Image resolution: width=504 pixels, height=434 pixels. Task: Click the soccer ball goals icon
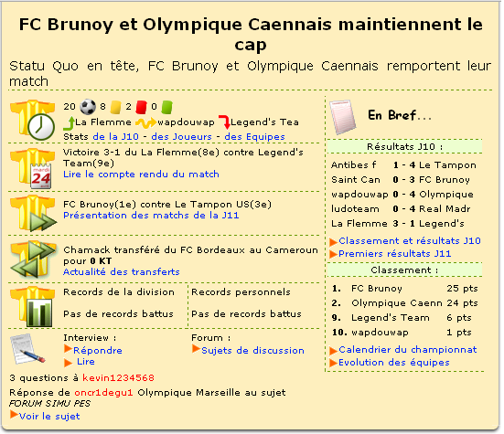tap(88, 107)
